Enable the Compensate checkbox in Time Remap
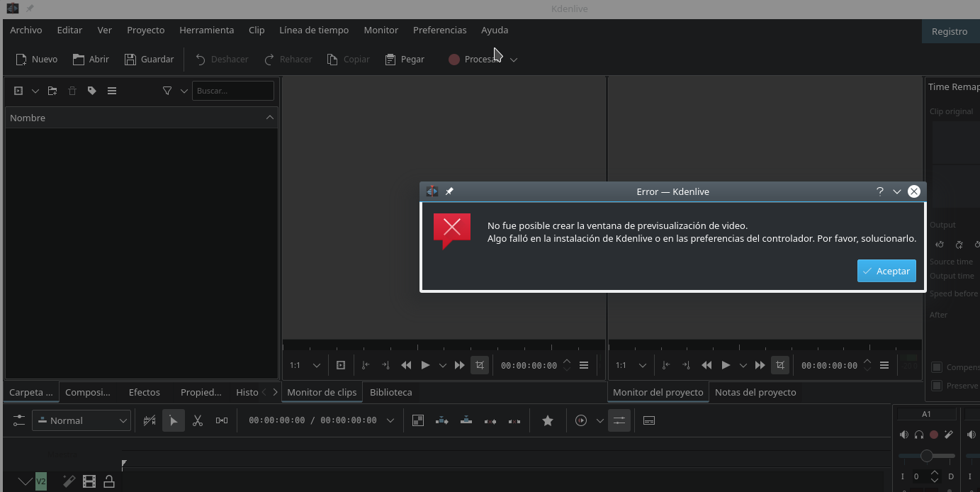The image size is (980, 492). click(x=937, y=367)
